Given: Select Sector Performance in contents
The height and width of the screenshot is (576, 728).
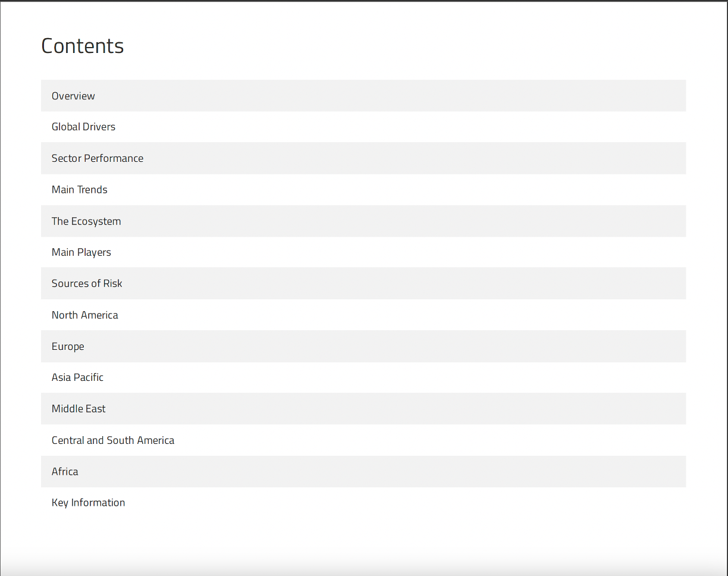Looking at the screenshot, I should [98, 158].
